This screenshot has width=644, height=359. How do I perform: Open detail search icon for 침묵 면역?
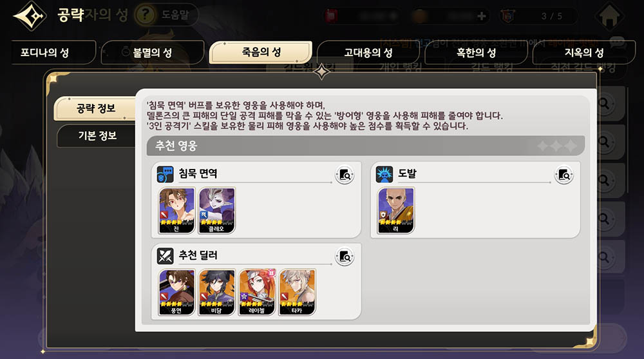click(x=345, y=175)
